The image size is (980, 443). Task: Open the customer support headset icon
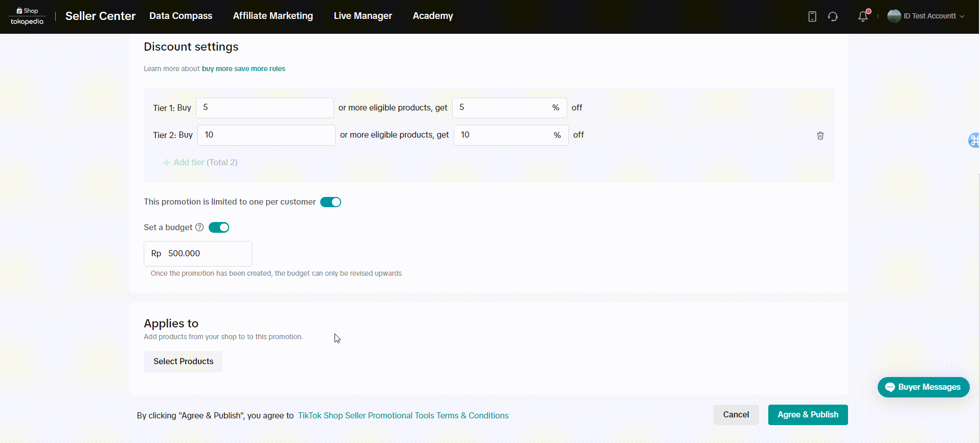(x=833, y=16)
